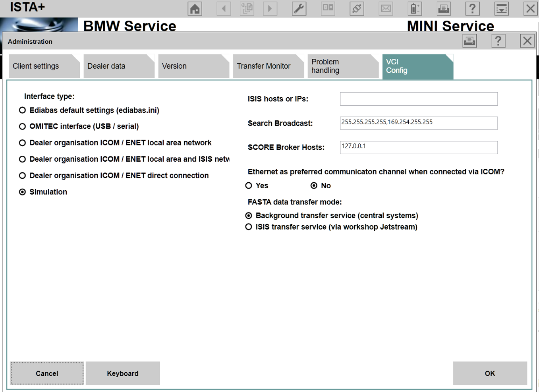This screenshot has width=539, height=392.
Task: Open the operations history icon
Action: pyautogui.click(x=247, y=8)
